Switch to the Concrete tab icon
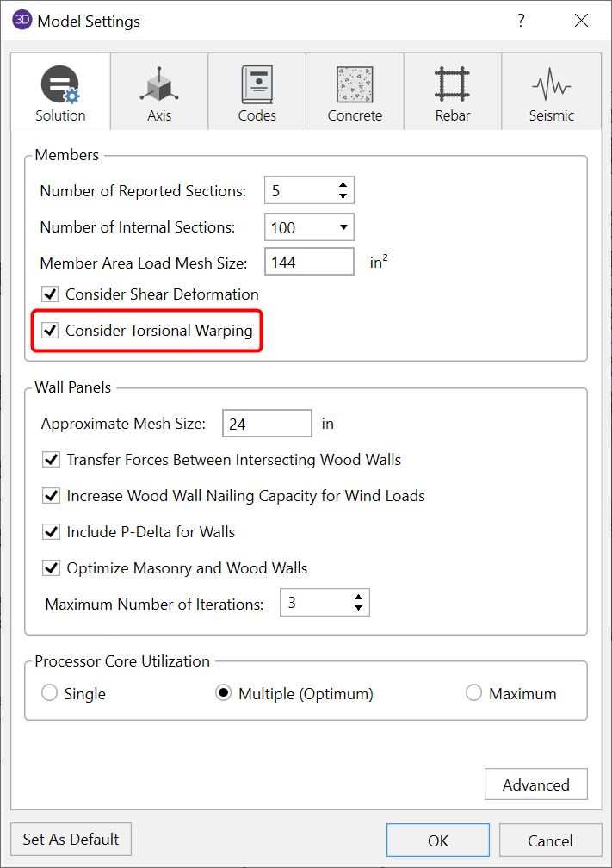The width and height of the screenshot is (612, 868). point(355,86)
